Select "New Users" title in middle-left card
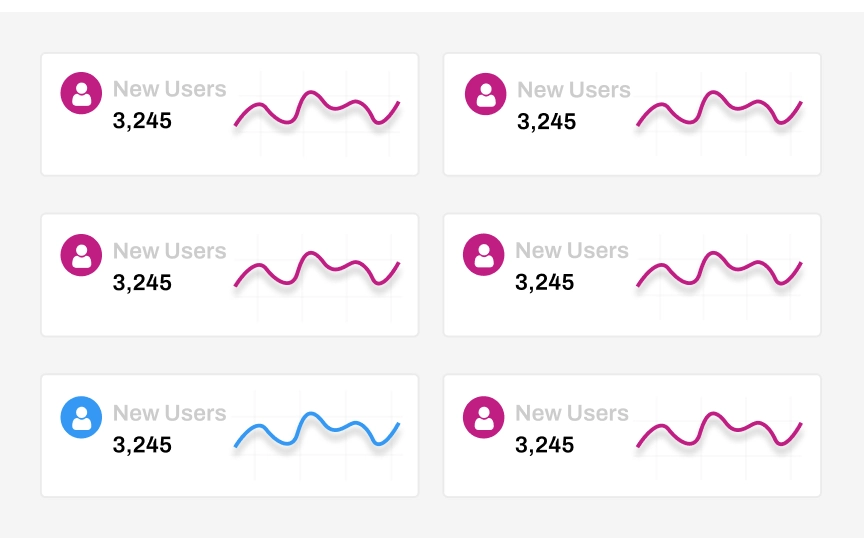This screenshot has height=538, width=864. tap(169, 251)
